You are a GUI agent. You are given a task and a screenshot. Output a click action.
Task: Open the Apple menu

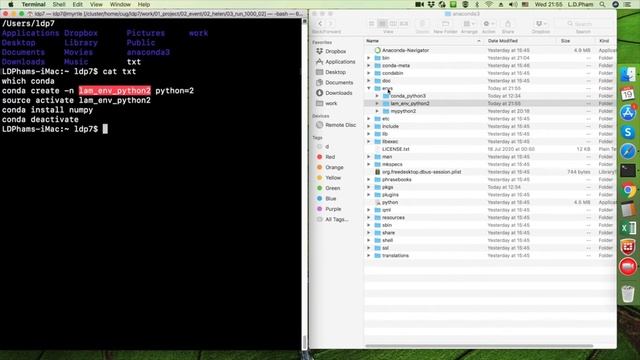click(x=11, y=4)
